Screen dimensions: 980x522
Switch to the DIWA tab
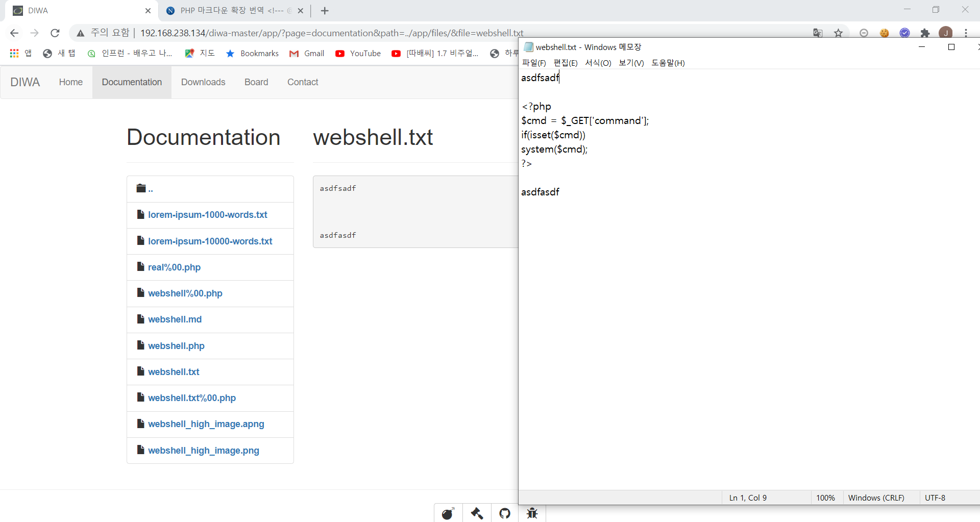click(x=79, y=11)
